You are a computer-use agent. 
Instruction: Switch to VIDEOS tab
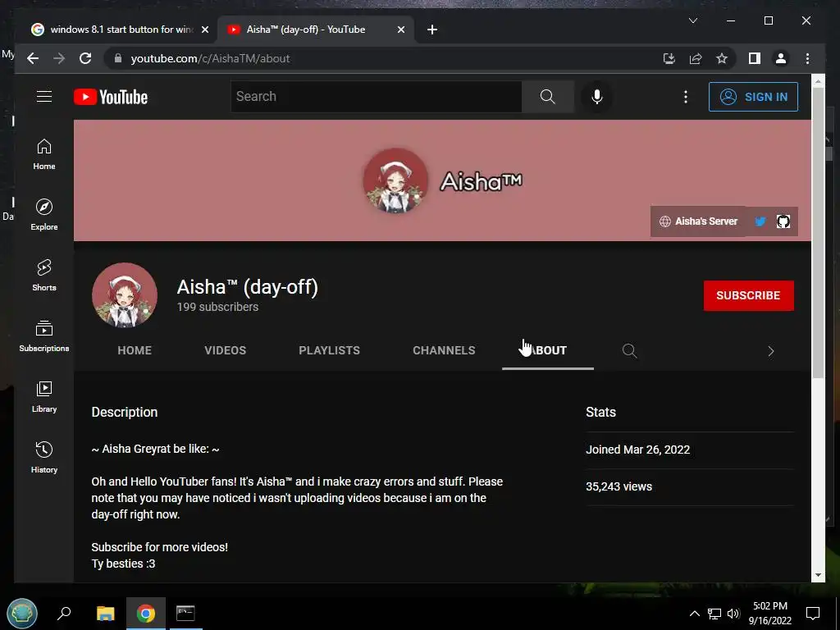coord(225,350)
